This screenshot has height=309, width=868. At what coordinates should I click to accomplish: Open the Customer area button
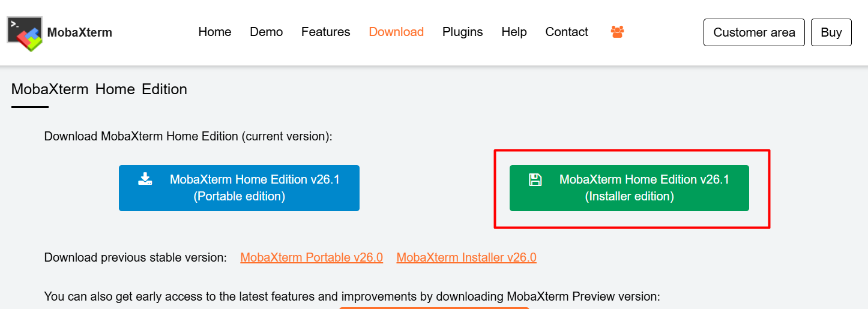754,32
